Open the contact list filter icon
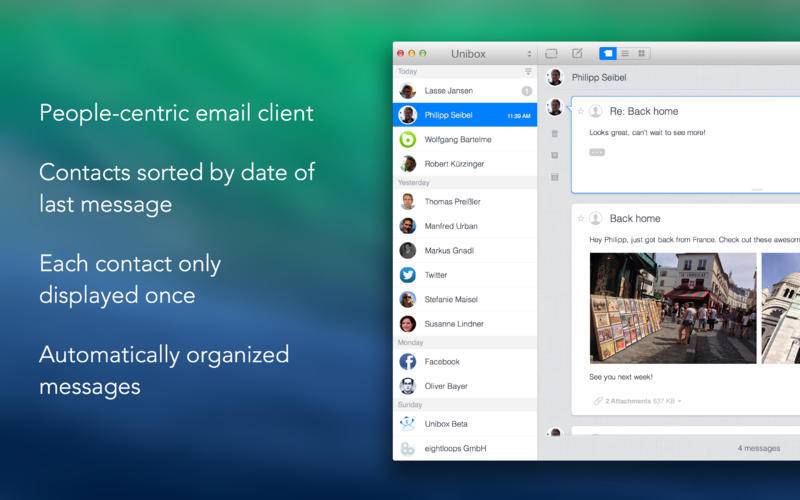The image size is (800, 500). (x=528, y=71)
